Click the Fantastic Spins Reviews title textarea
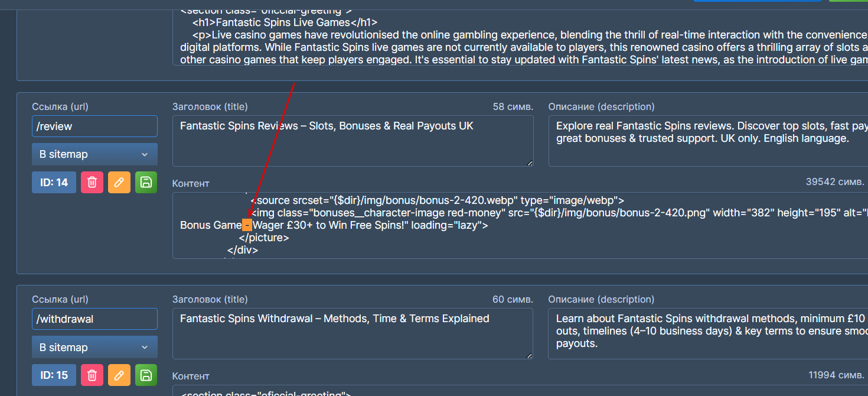Screen dimensions: 868x396 pos(353,141)
